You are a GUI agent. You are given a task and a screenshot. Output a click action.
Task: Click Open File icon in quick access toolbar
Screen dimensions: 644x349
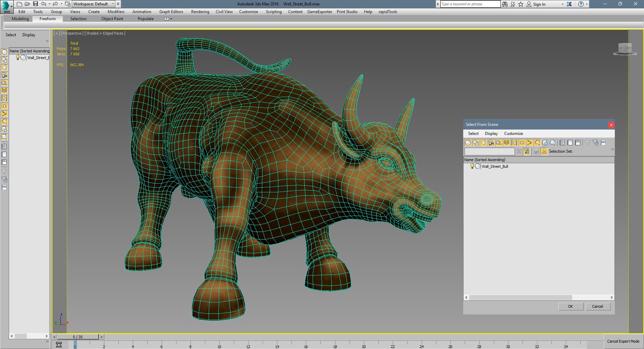point(28,4)
